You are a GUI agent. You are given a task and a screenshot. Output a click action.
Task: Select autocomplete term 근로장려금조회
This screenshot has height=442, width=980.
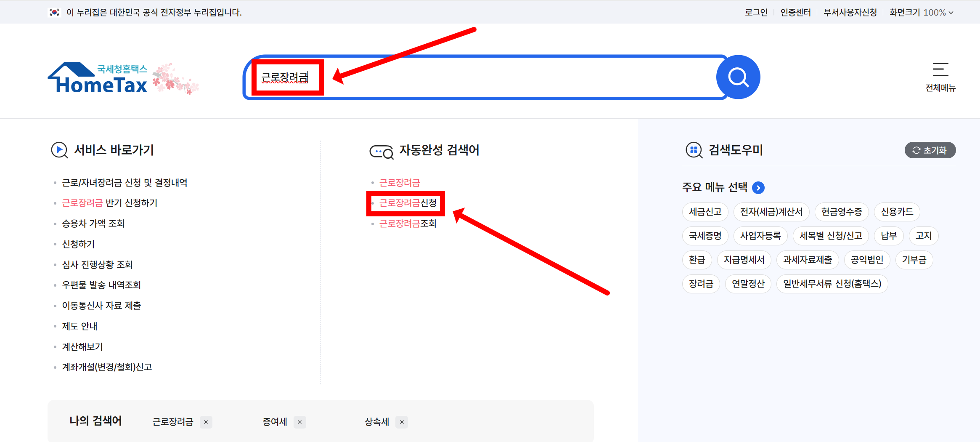408,224
